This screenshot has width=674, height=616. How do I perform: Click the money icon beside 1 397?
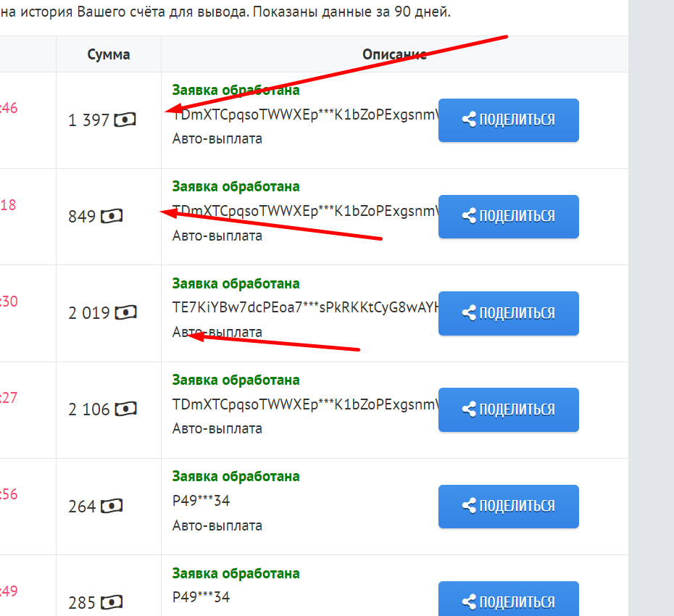[125, 120]
